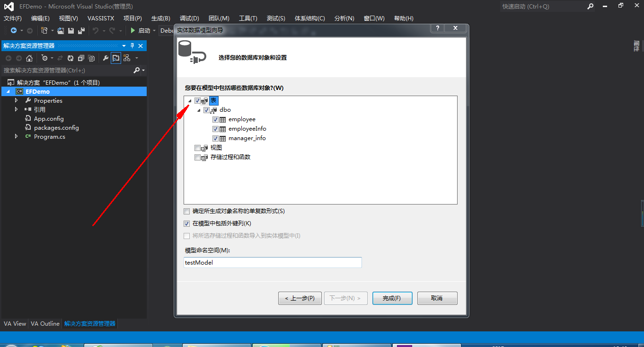The image size is (644, 347).
Task: Click the Show All Files icon
Action: pos(91,58)
